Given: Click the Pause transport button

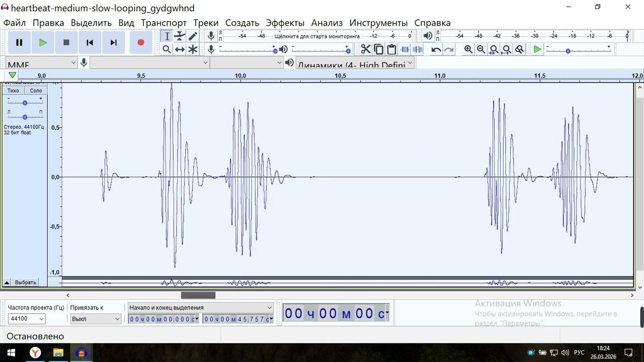Looking at the screenshot, I should coord(19,43).
